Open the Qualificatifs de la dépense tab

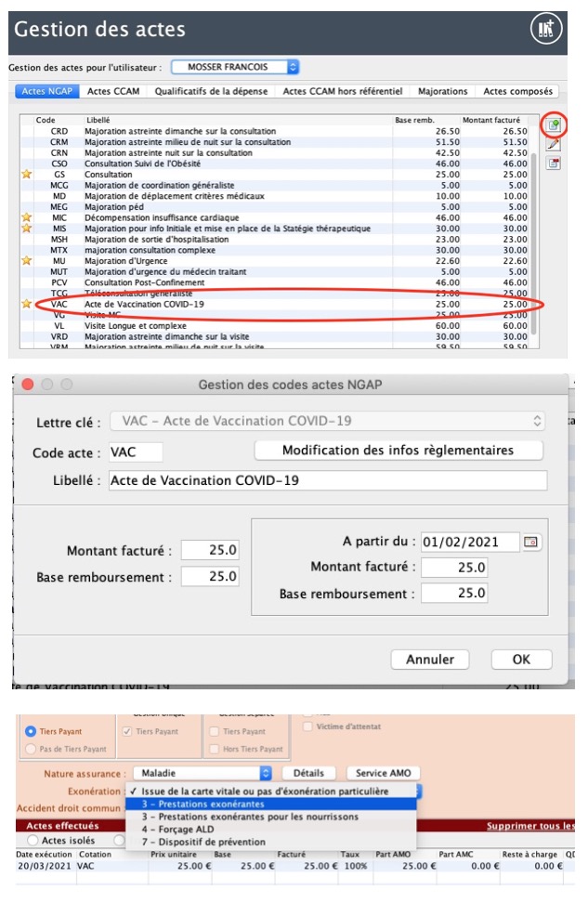click(211, 91)
